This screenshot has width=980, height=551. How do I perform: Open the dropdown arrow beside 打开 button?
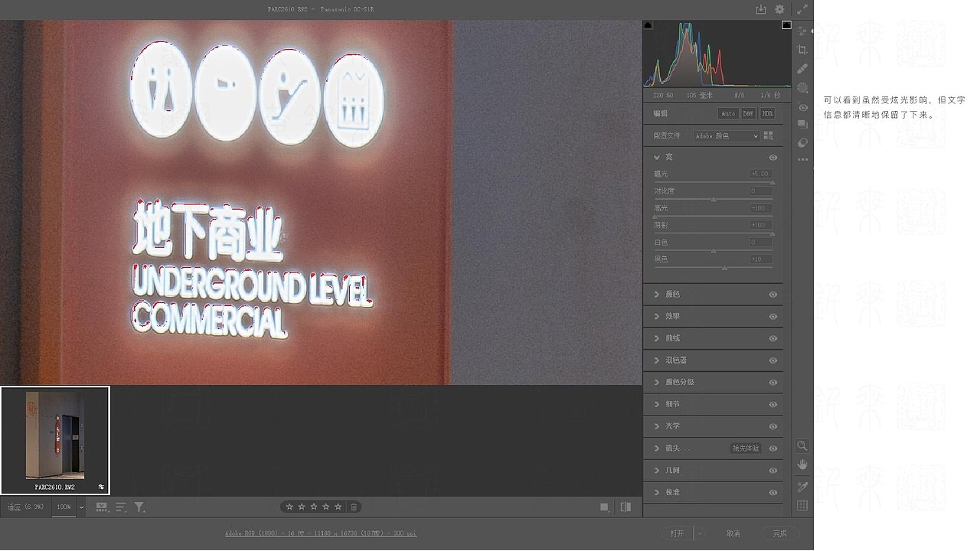pos(700,533)
